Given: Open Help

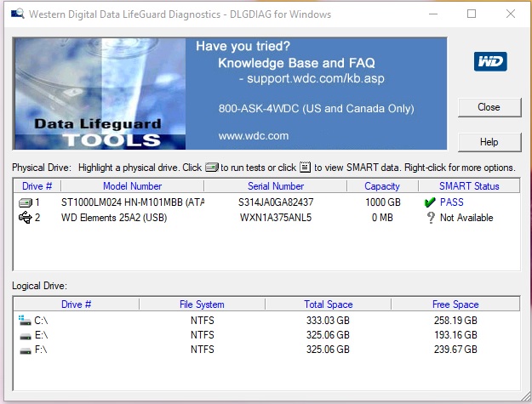Looking at the screenshot, I should point(489,142).
